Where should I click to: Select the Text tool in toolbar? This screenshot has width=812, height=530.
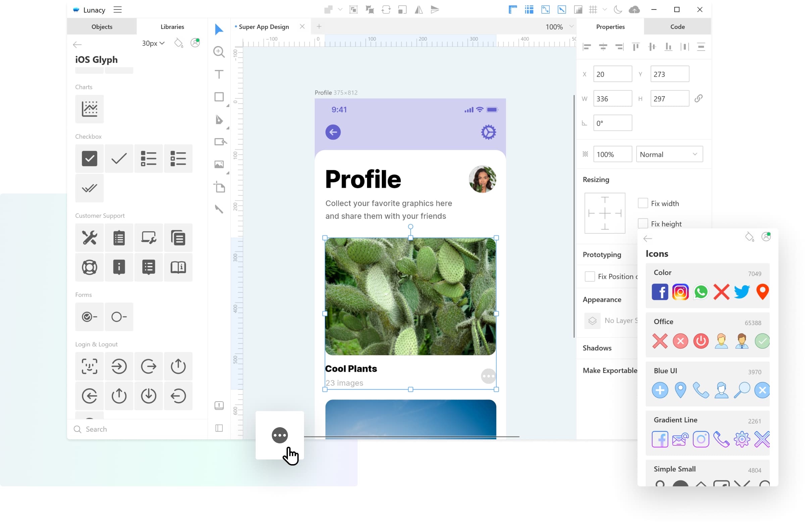tap(219, 75)
